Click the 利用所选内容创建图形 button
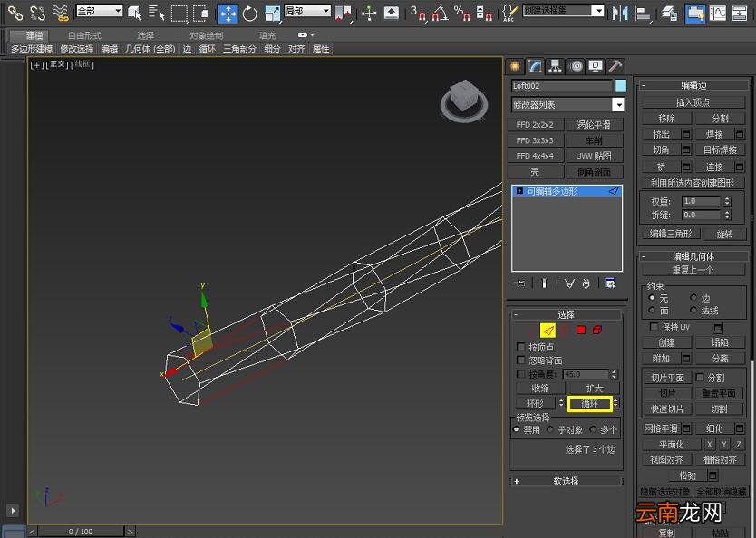 (693, 183)
